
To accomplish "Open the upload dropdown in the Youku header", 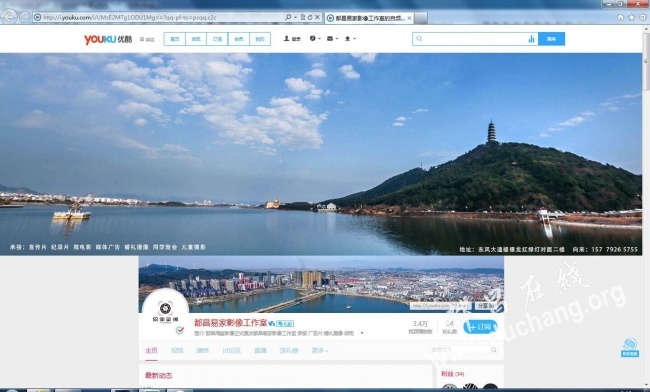I will coord(350,39).
